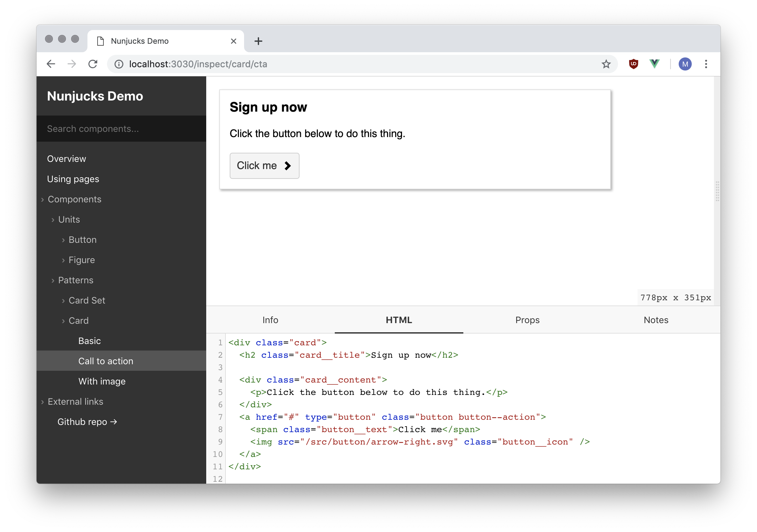
Task: Open Chrome three-dot menu
Action: (x=706, y=64)
